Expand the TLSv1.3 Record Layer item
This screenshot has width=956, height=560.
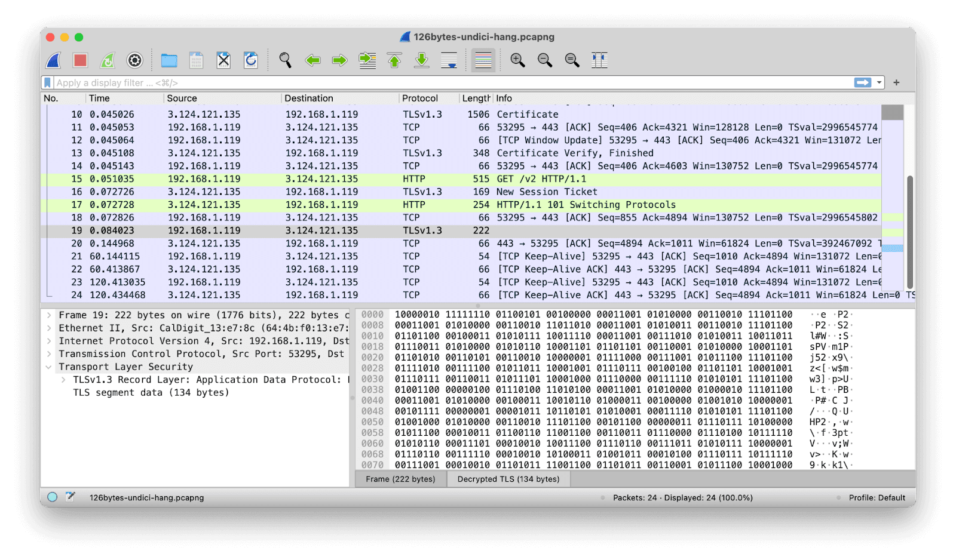click(63, 380)
